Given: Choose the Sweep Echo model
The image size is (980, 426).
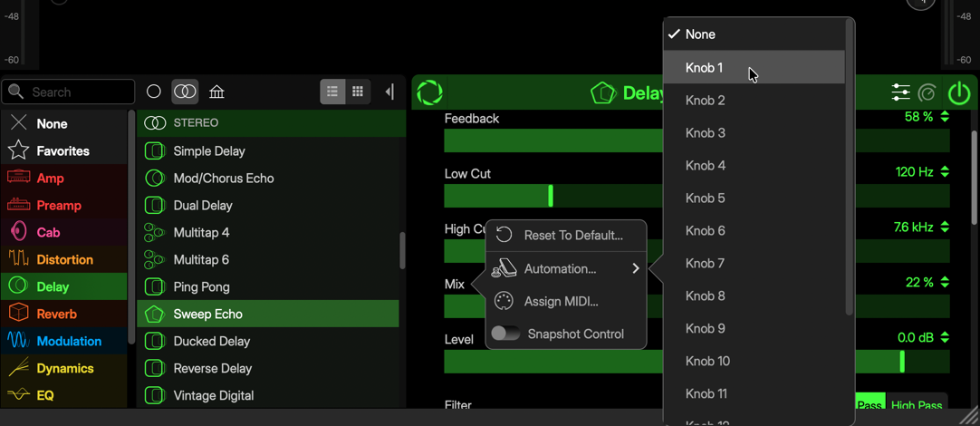Looking at the screenshot, I should tap(267, 314).
